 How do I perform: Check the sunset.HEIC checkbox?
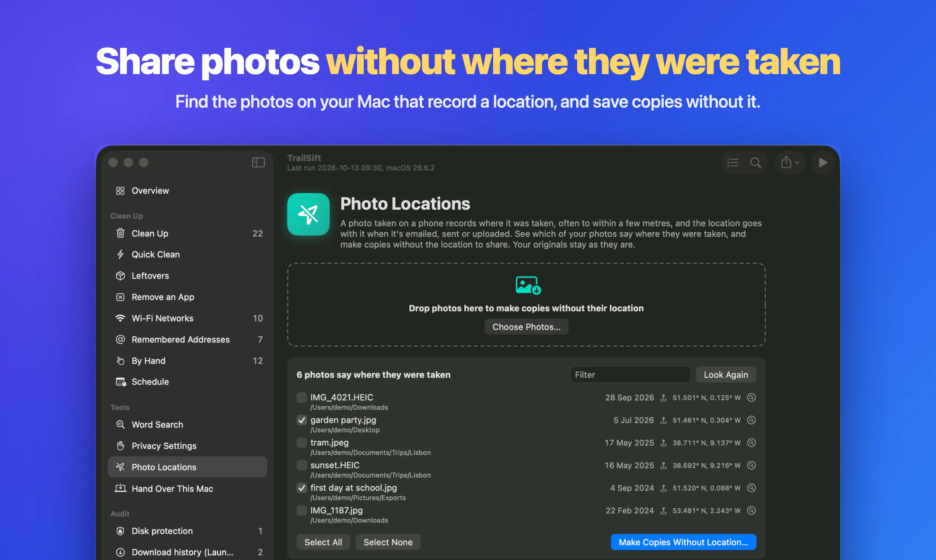coord(301,465)
